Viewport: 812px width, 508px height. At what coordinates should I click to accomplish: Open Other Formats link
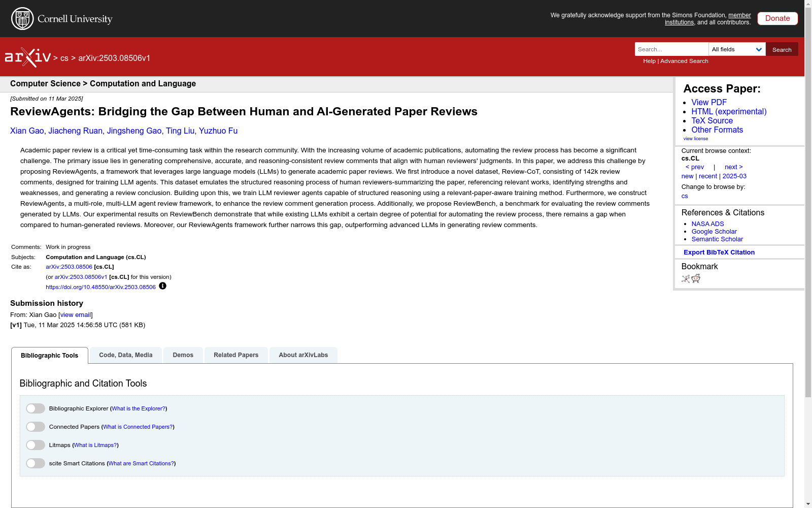point(717,130)
